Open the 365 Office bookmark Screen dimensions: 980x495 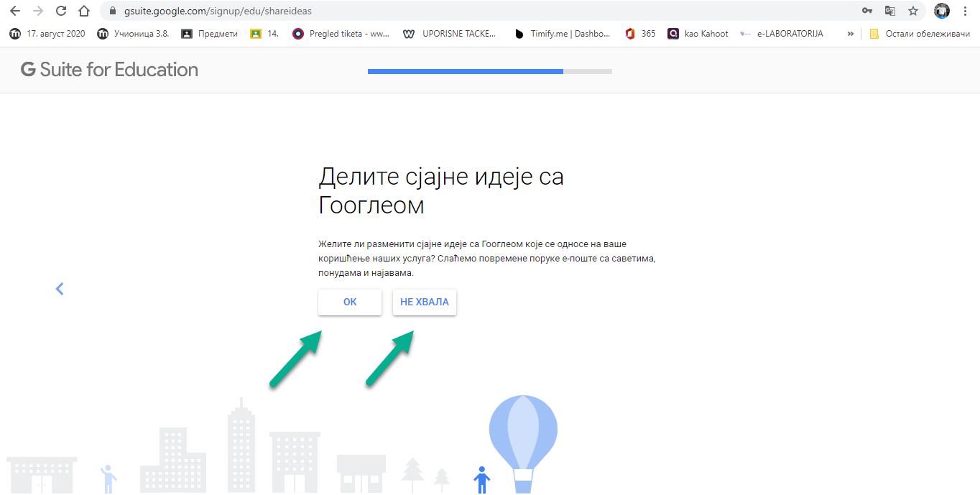[x=640, y=34]
